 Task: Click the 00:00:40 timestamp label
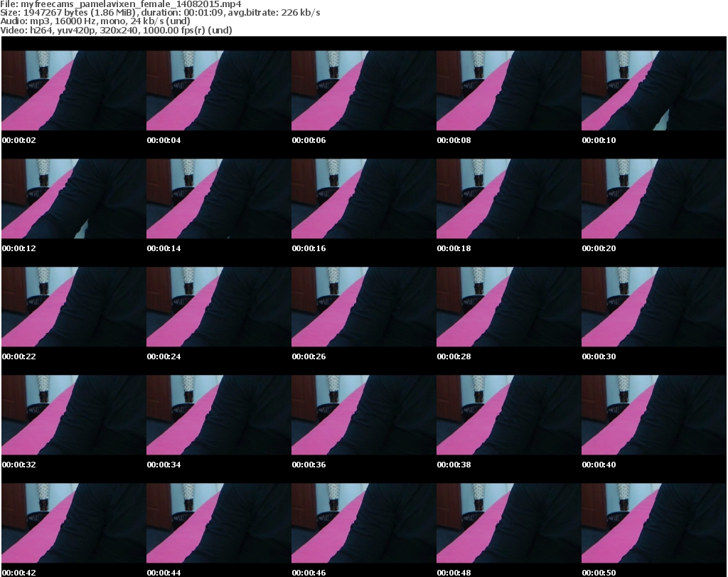pos(599,465)
